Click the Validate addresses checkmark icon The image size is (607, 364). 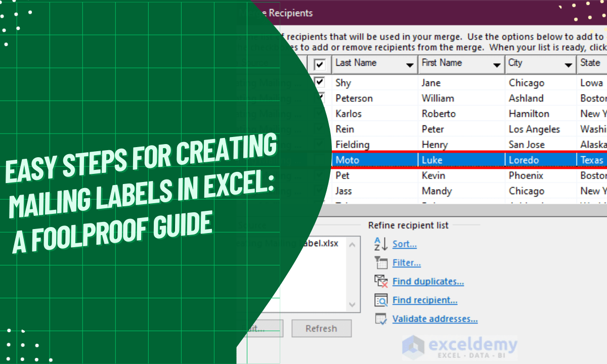pyautogui.click(x=381, y=319)
